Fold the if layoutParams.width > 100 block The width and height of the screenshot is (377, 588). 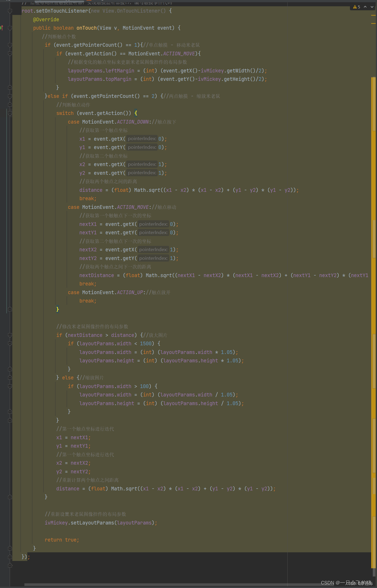(10, 386)
